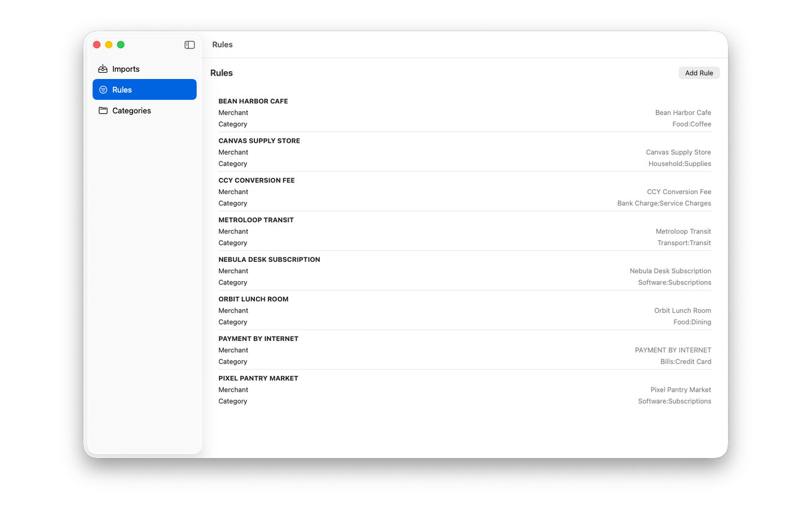This screenshot has width=812, height=508.
Task: Select the PIXEL PANTRY MARKET rule header
Action: [258, 378]
